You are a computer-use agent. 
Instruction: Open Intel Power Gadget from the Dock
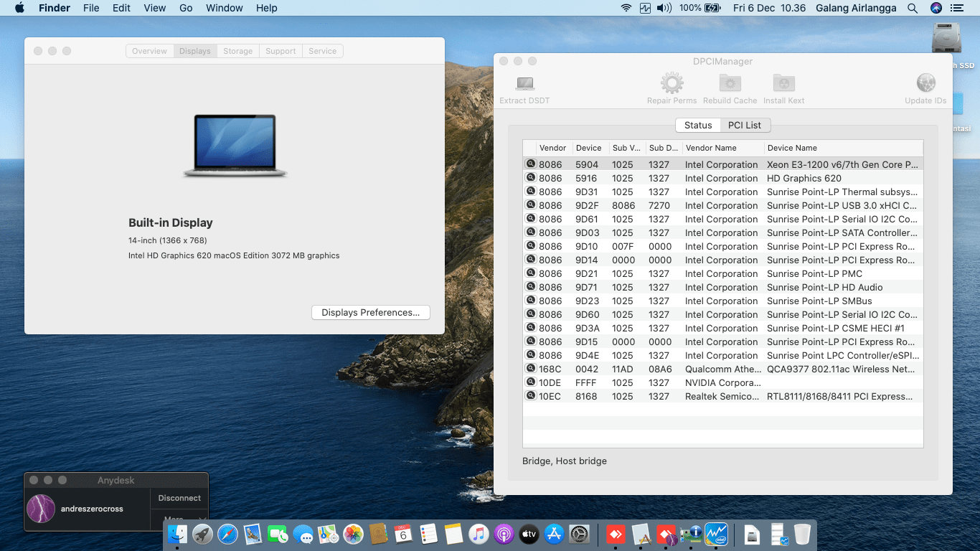(x=717, y=534)
